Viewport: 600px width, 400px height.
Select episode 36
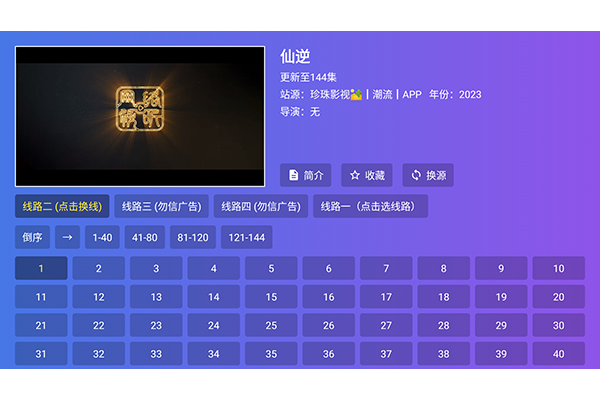click(x=329, y=354)
